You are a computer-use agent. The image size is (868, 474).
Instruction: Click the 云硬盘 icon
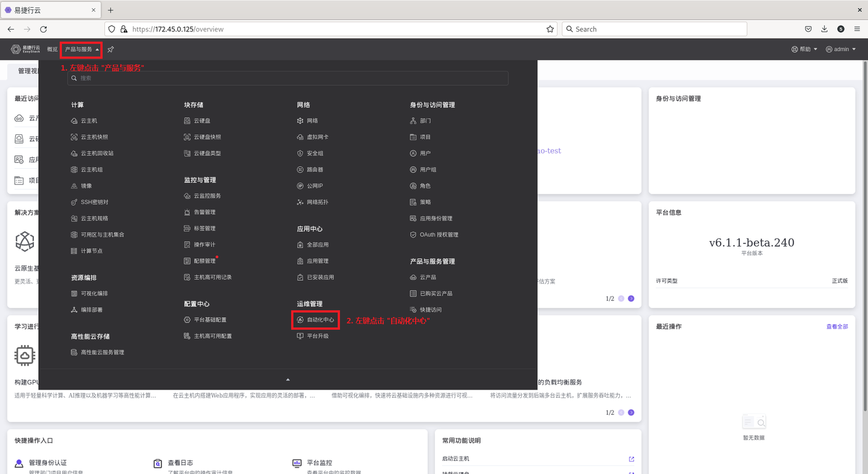tap(187, 121)
